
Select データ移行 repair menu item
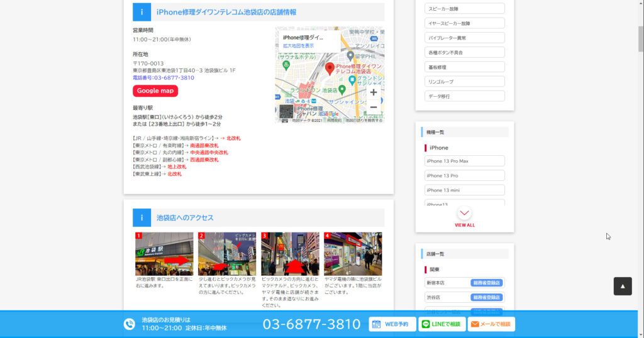click(465, 96)
